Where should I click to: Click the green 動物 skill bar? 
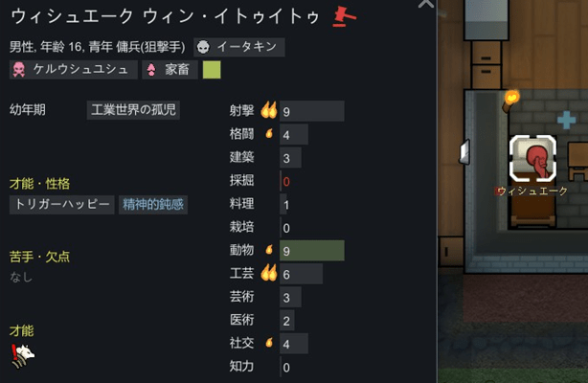tap(312, 251)
